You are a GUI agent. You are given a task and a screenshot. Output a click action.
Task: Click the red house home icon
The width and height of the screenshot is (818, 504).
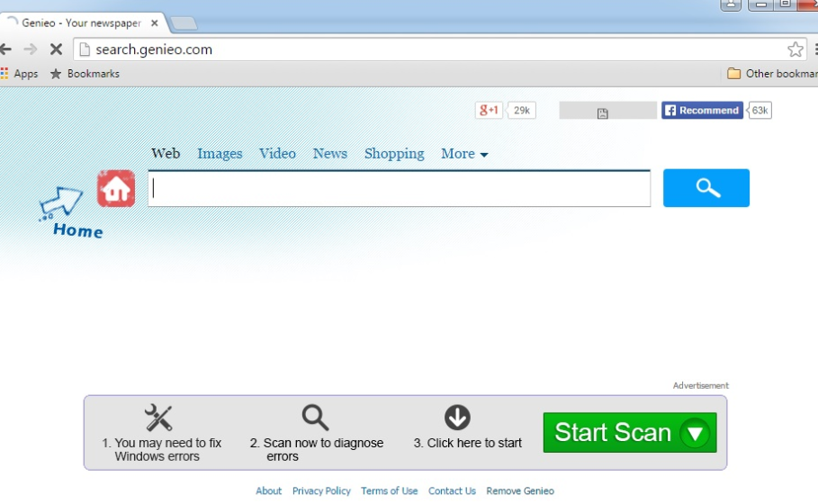(x=116, y=188)
